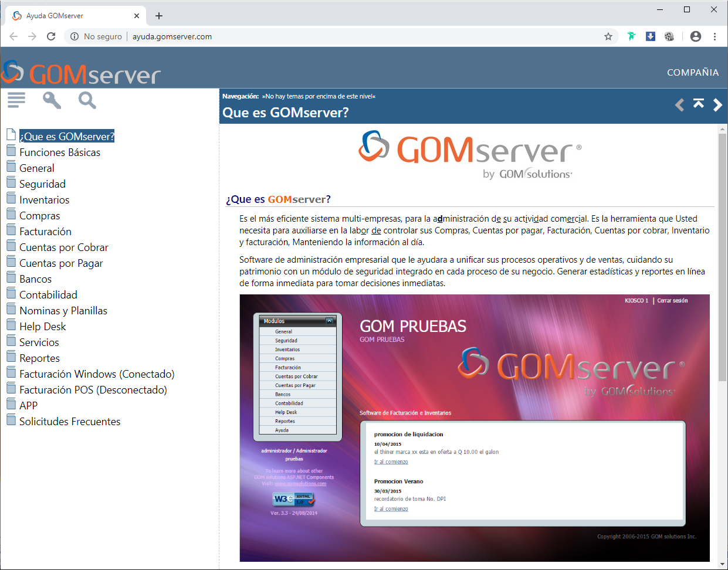Select the keyword index (key) icon
The height and width of the screenshot is (570, 728).
pyautogui.click(x=51, y=100)
